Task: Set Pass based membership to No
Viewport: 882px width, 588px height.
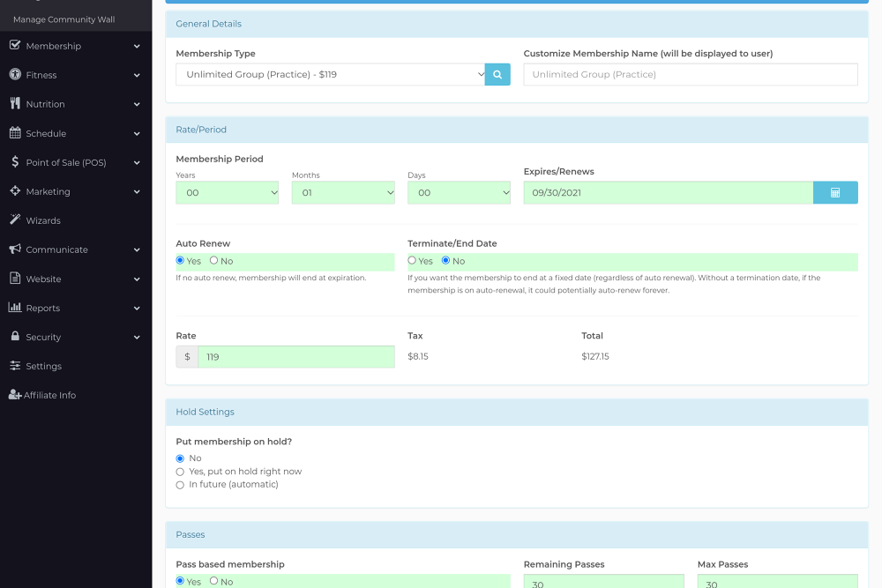Action: click(213, 581)
